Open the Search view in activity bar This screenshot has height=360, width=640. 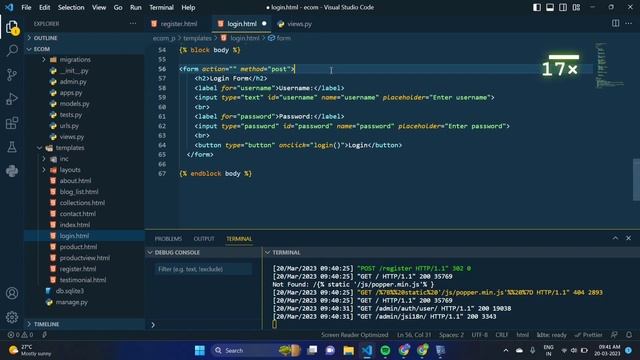pos(12,51)
